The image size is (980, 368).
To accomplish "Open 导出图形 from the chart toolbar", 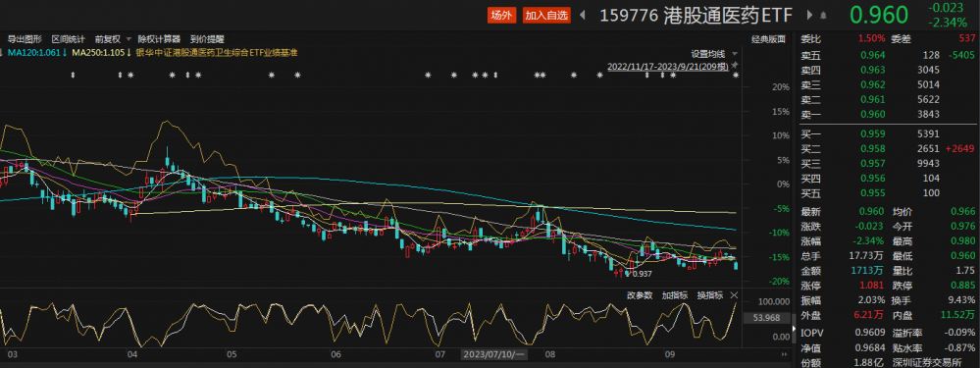I will [25, 38].
